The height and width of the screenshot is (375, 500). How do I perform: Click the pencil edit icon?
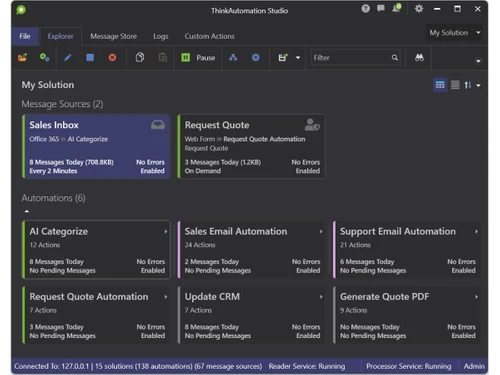(68, 58)
